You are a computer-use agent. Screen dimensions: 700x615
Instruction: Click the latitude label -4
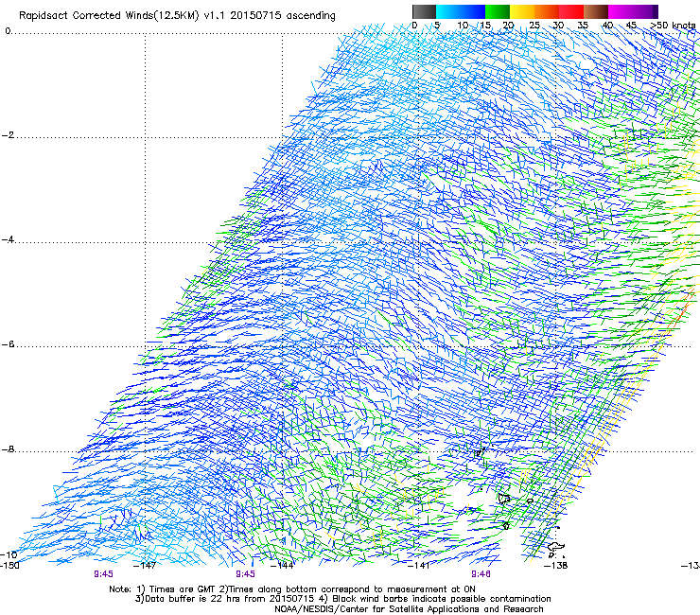point(8,239)
